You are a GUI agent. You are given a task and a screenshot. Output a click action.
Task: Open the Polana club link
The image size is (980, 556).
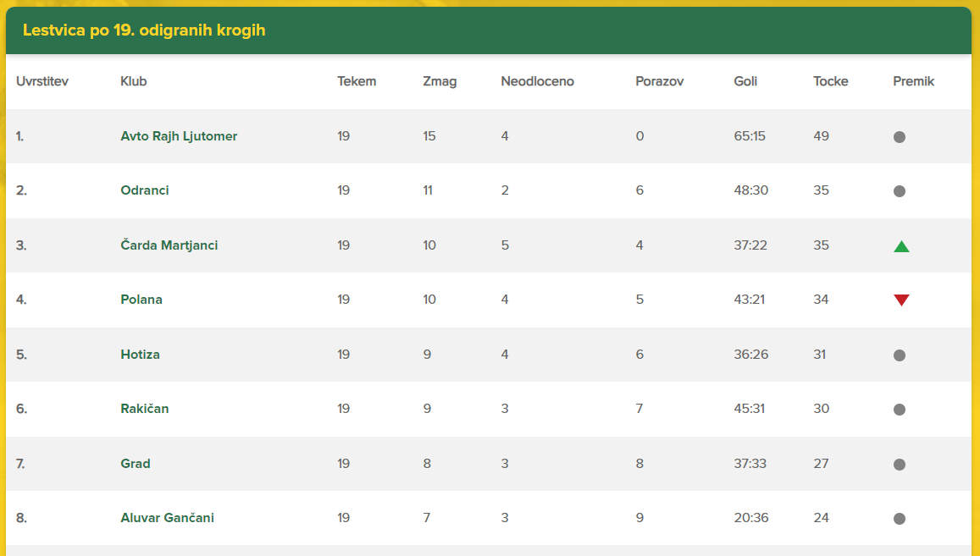tap(141, 300)
